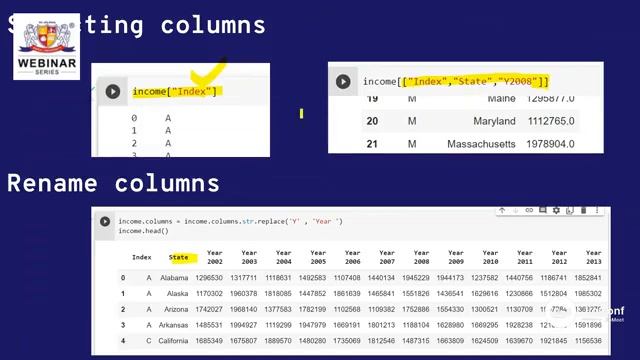
Task: Select the California state cell
Action: point(173,341)
